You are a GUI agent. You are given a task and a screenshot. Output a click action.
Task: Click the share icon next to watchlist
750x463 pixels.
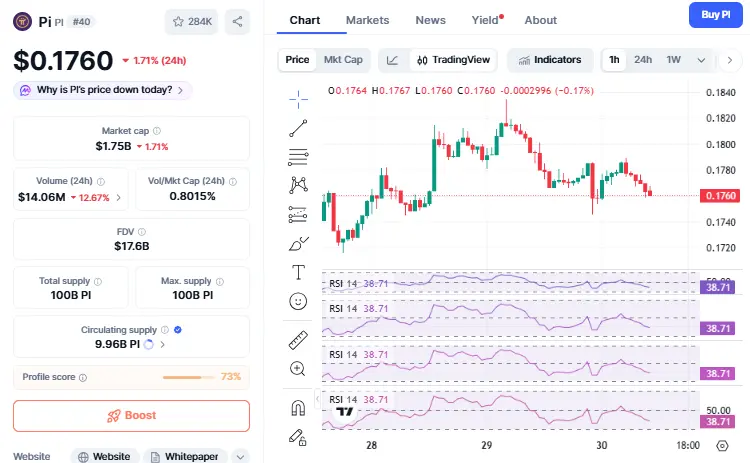[x=237, y=22]
